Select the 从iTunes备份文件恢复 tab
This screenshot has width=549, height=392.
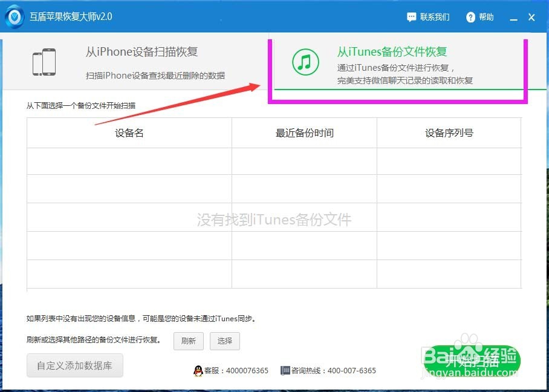click(x=408, y=62)
